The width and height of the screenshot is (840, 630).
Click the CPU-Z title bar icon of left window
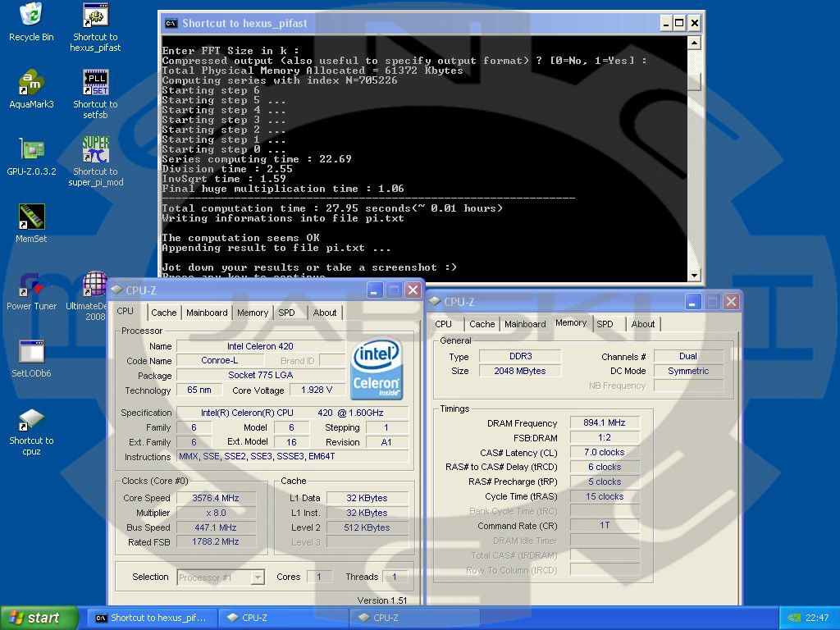tap(116, 290)
